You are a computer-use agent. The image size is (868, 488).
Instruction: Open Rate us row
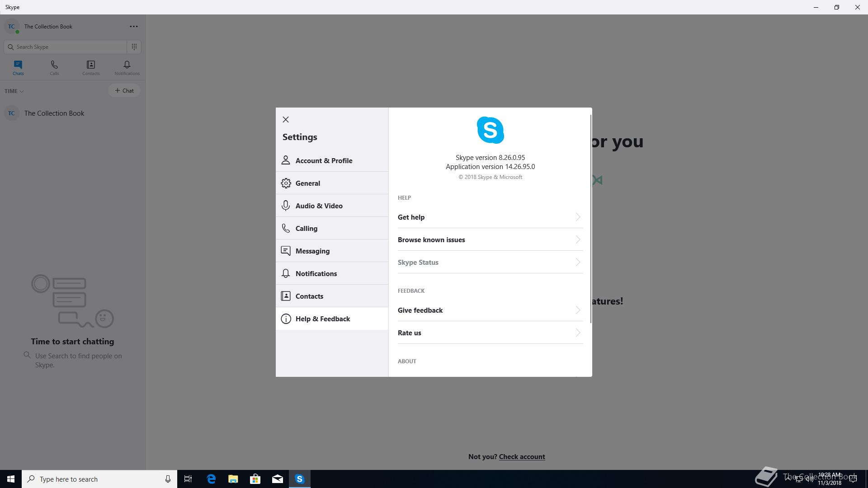490,333
